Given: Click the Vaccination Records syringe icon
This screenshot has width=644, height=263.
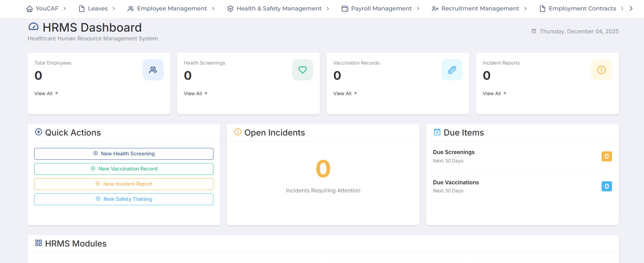Looking at the screenshot, I should pos(452,70).
